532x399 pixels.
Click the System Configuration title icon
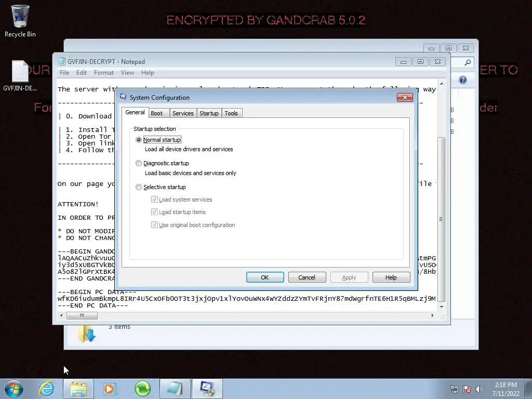(x=123, y=97)
